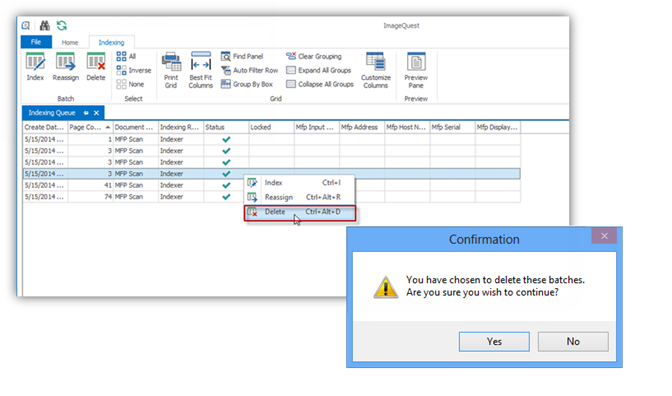The image size is (672, 396).
Task: Toggle the Group By Box
Action: tap(247, 84)
